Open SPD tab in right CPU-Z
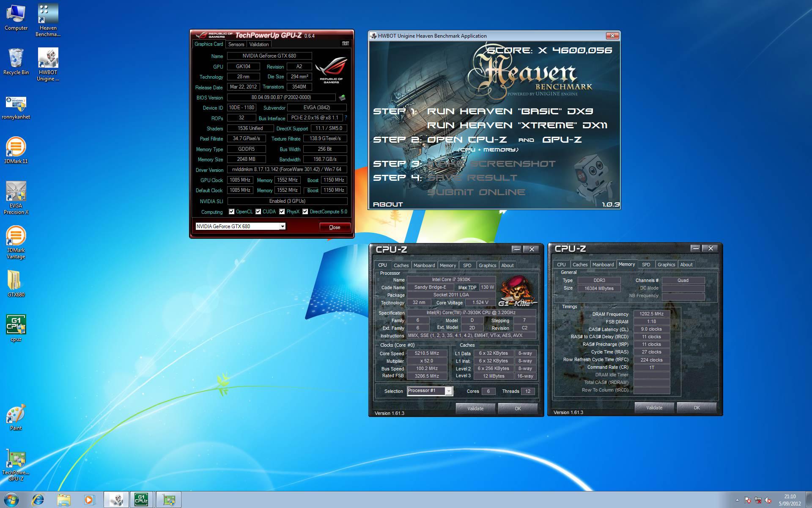 646,265
